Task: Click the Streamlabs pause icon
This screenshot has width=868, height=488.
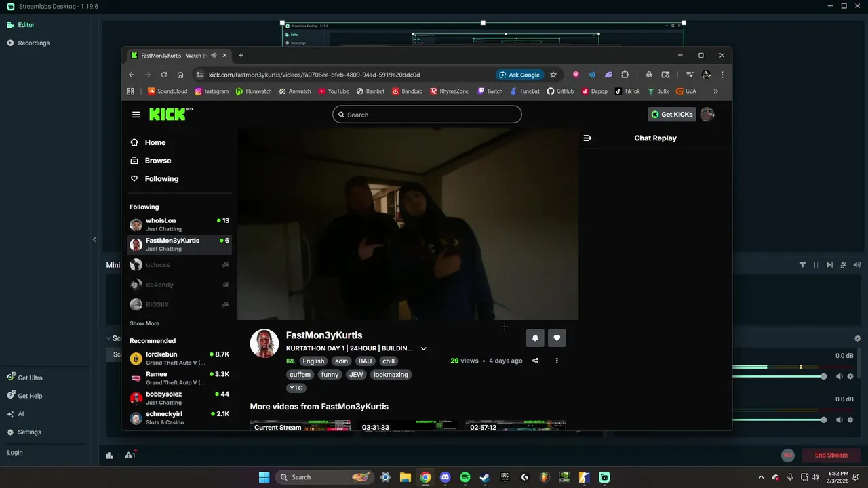Action: pos(816,265)
